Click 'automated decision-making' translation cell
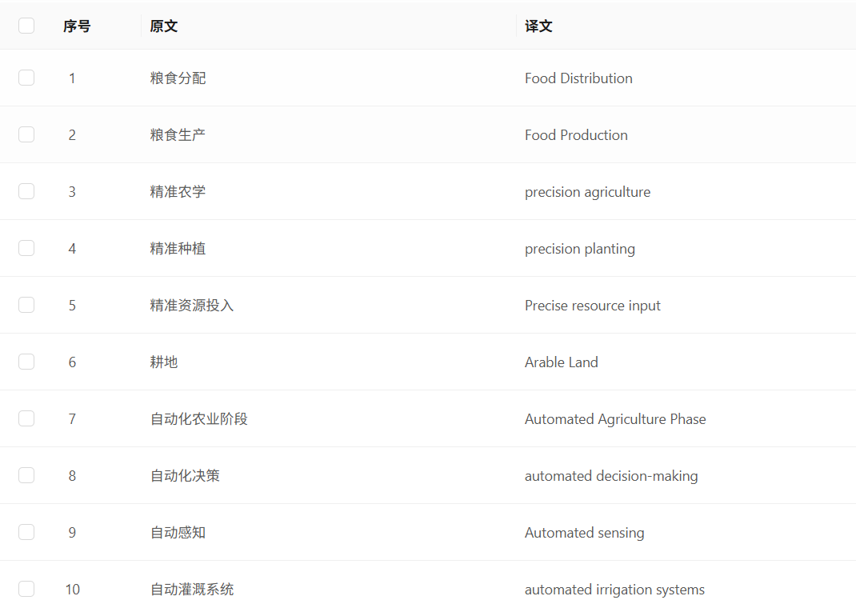This screenshot has width=856, height=616. click(x=611, y=476)
